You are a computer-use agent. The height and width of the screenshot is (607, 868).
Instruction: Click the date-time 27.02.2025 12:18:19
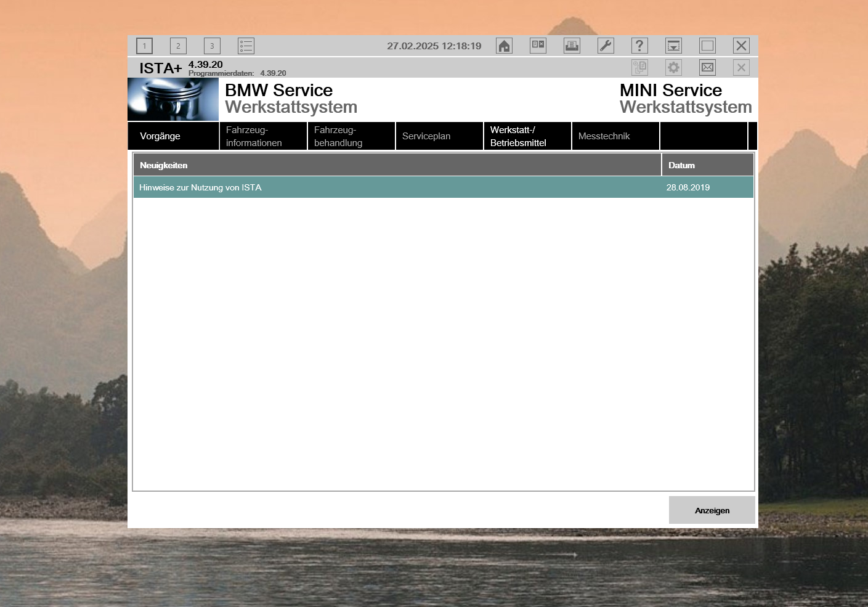pos(434,46)
